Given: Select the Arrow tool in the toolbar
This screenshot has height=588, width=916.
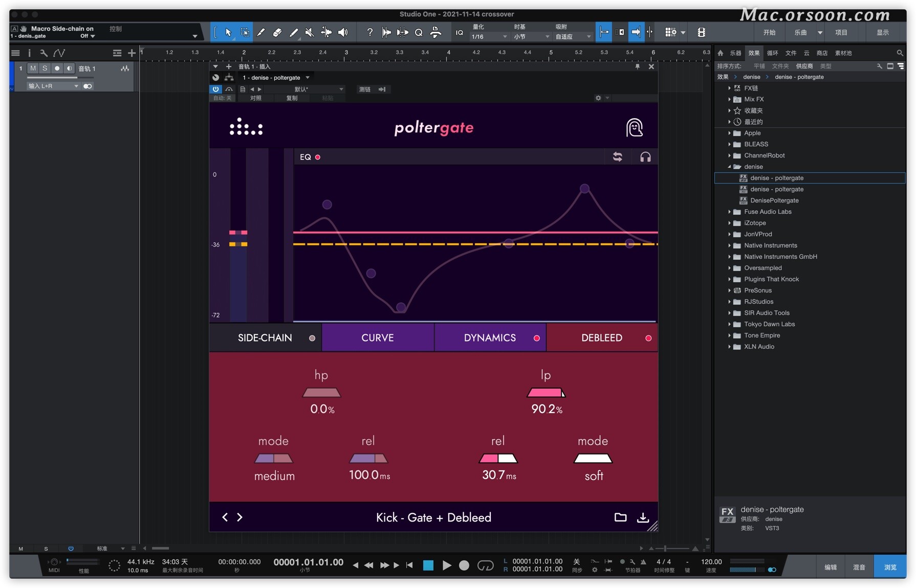Looking at the screenshot, I should point(228,32).
